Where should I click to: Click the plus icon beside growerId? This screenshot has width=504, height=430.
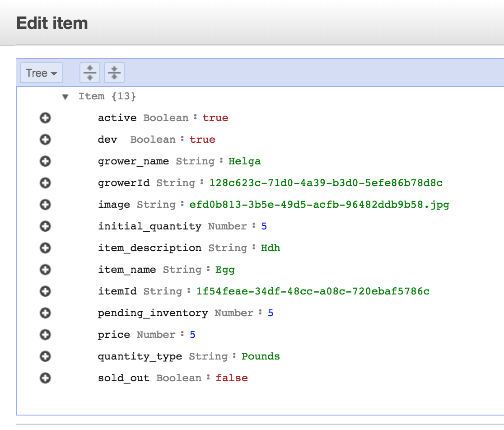pos(45,183)
